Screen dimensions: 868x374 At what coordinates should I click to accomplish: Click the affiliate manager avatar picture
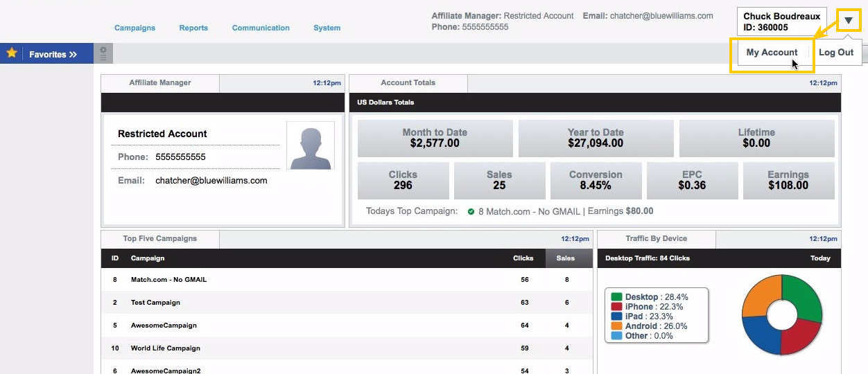pos(311,145)
